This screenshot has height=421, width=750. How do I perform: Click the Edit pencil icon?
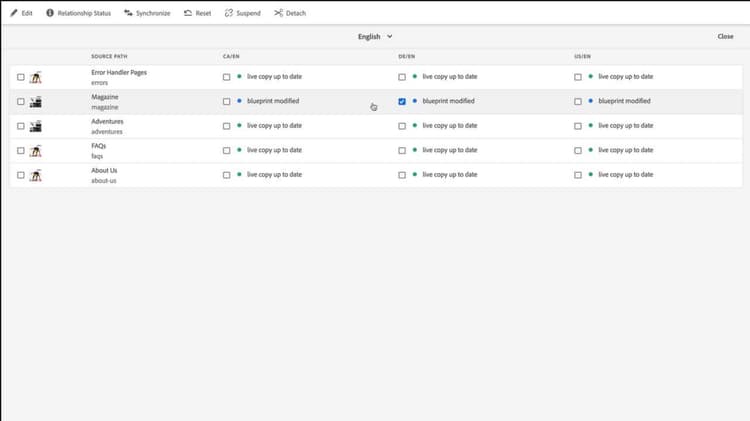click(14, 13)
